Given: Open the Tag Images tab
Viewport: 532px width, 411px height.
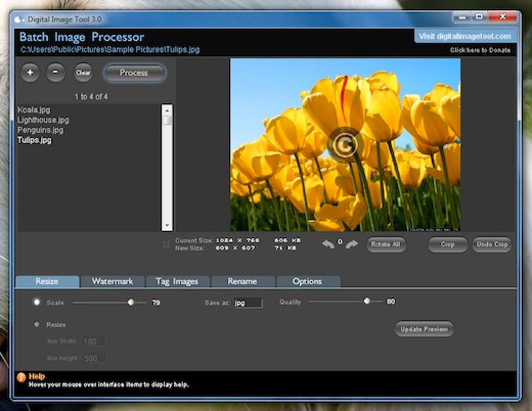Looking at the screenshot, I should [177, 282].
